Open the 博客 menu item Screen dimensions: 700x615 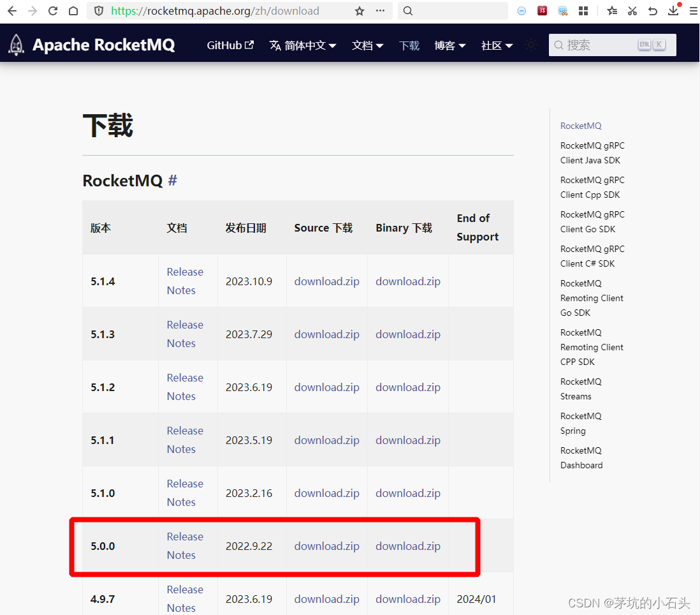[x=450, y=45]
